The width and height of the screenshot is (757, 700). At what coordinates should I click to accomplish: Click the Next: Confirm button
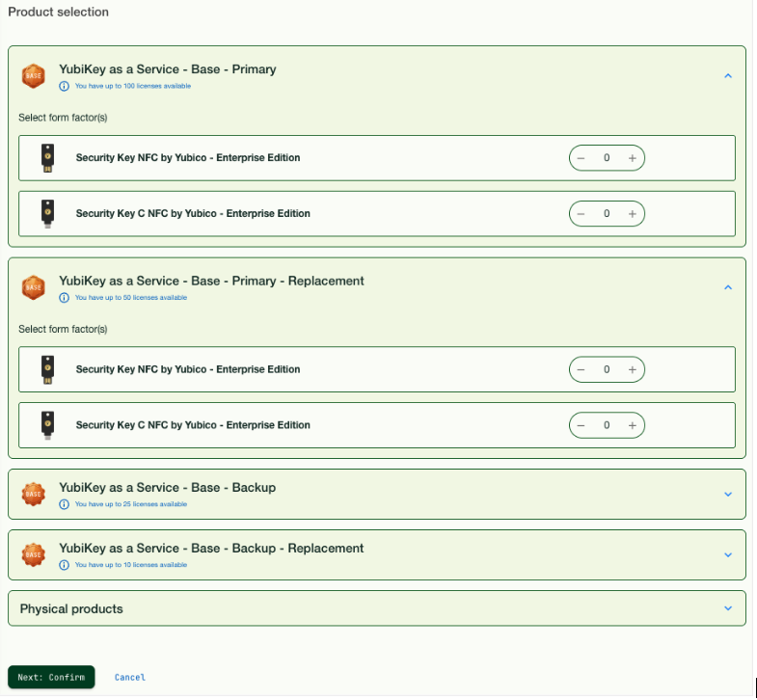(x=51, y=677)
